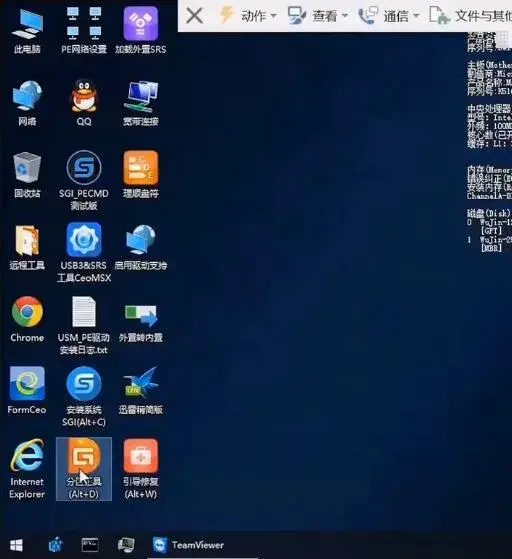Viewport: 512px width, 559px height.
Task: Launch SGI_PECMD 测试版 icon
Action: (84, 180)
